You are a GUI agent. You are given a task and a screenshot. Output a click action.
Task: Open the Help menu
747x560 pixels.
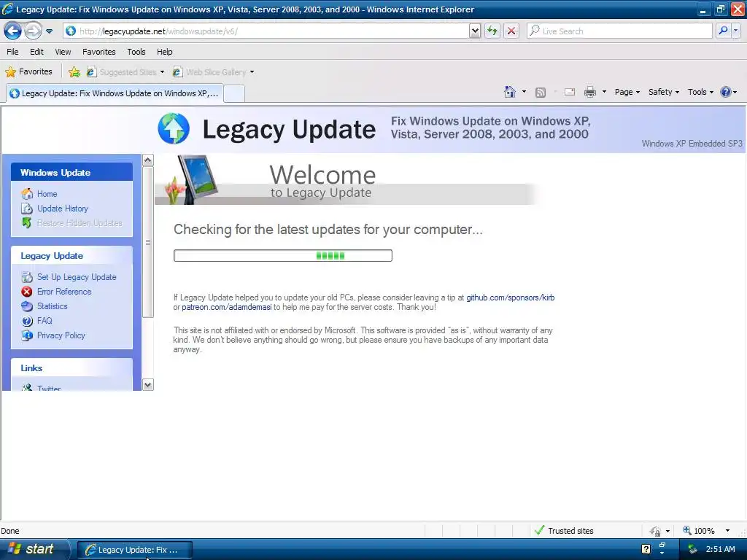pyautogui.click(x=164, y=52)
